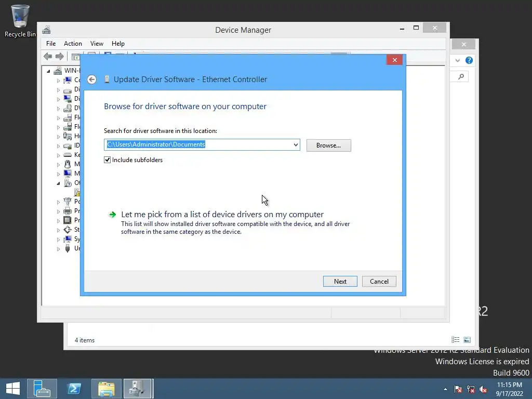The image size is (532, 399).
Task: Switch Explorer to large icons view
Action: click(467, 340)
